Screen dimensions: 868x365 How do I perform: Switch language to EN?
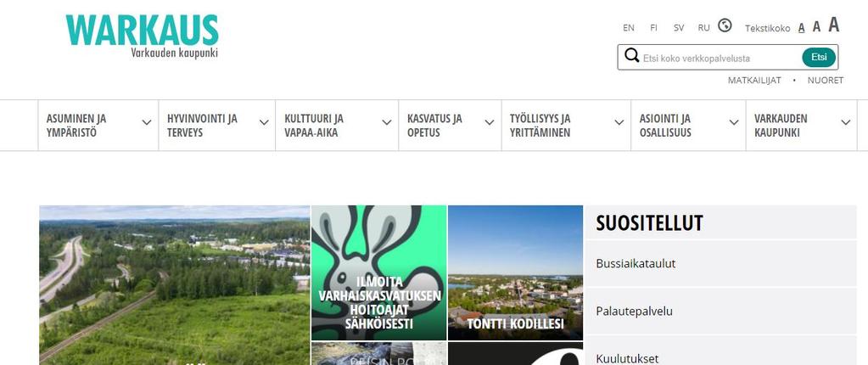coord(629,28)
